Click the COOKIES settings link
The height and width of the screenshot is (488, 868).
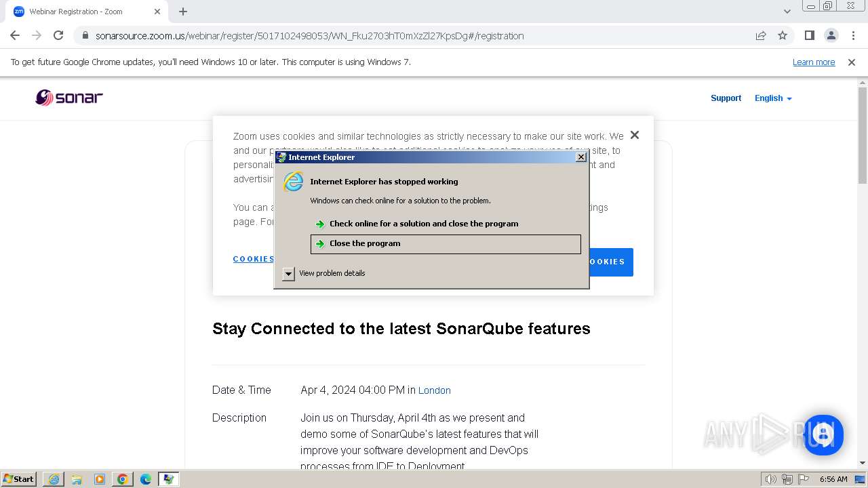tap(254, 259)
